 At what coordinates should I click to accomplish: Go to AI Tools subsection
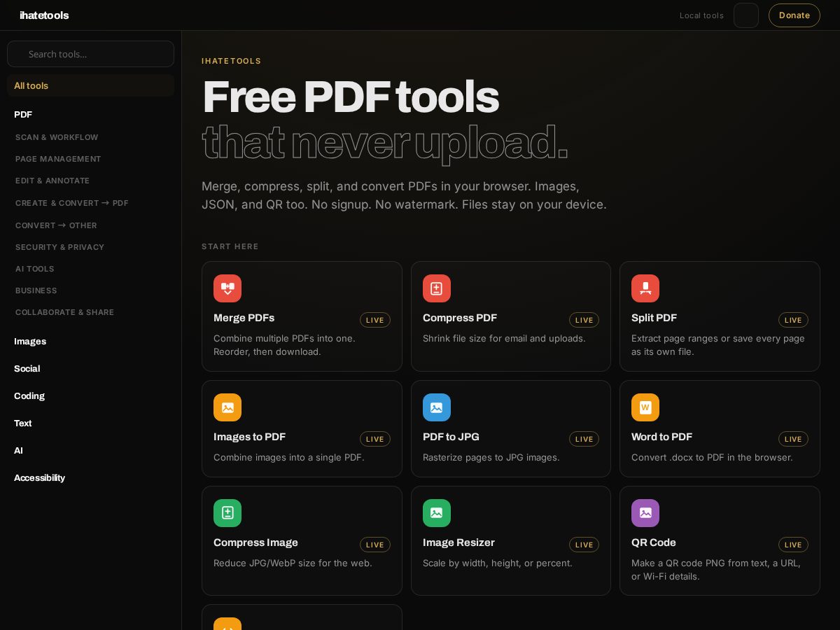point(35,269)
